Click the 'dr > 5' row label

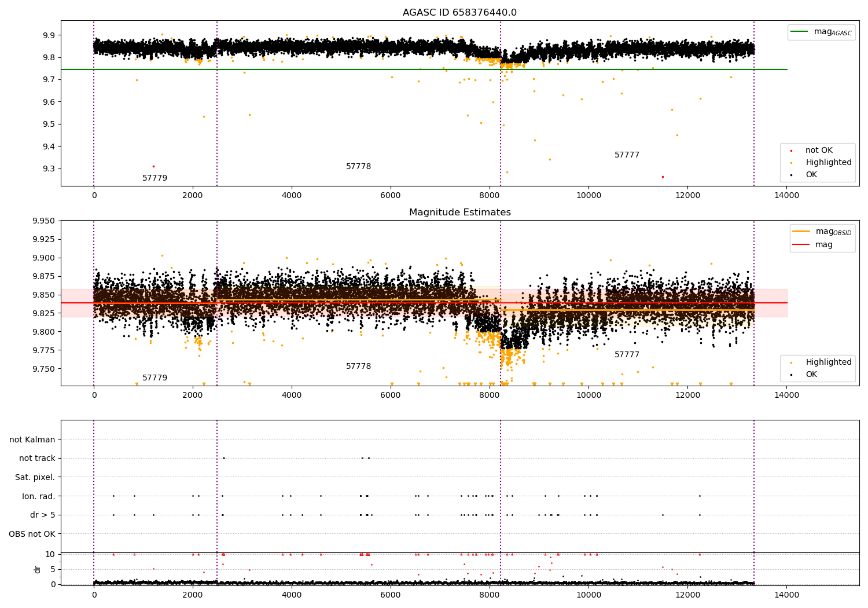43,515
